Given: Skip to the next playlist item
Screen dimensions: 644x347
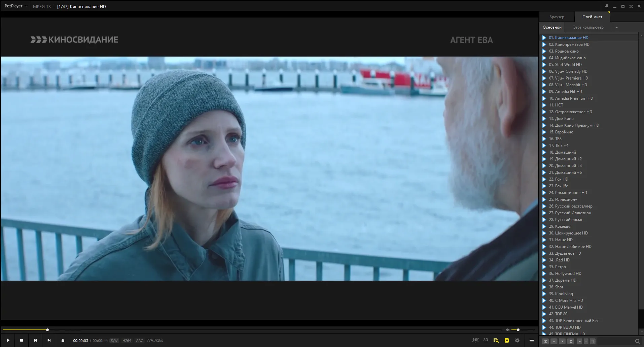Looking at the screenshot, I should (x=49, y=340).
